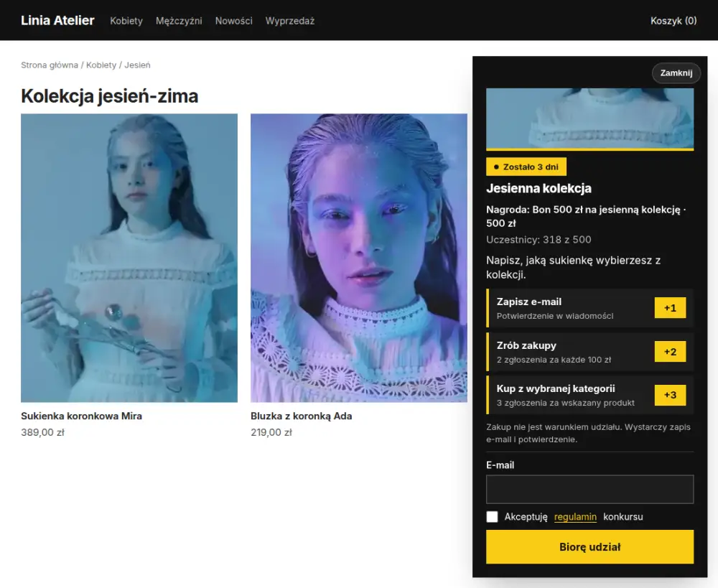The width and height of the screenshot is (718, 588).
Task: Select the Zapisz e-mail entry option
Action: 589,308
